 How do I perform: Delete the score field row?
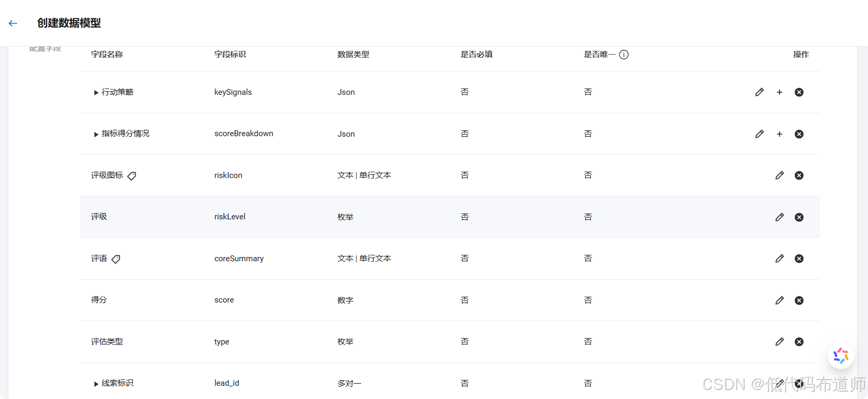[799, 300]
